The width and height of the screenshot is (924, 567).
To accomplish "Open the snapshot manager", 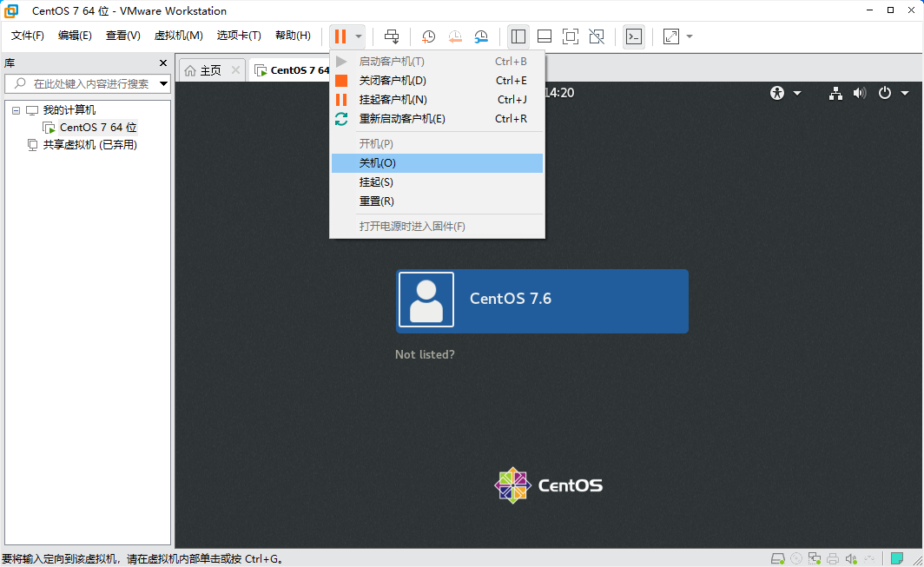I will (481, 36).
